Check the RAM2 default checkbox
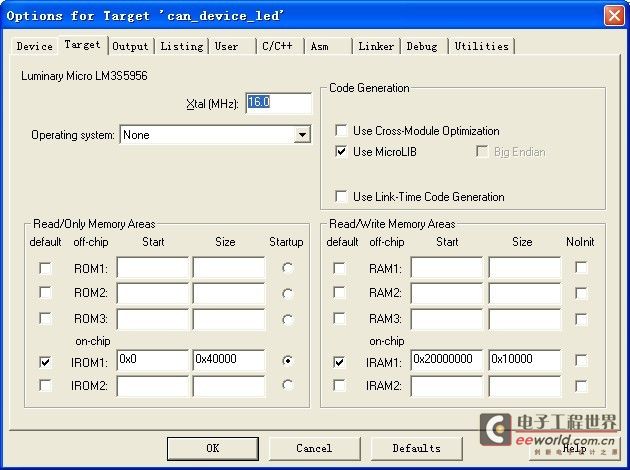The image size is (630, 470). [340, 292]
